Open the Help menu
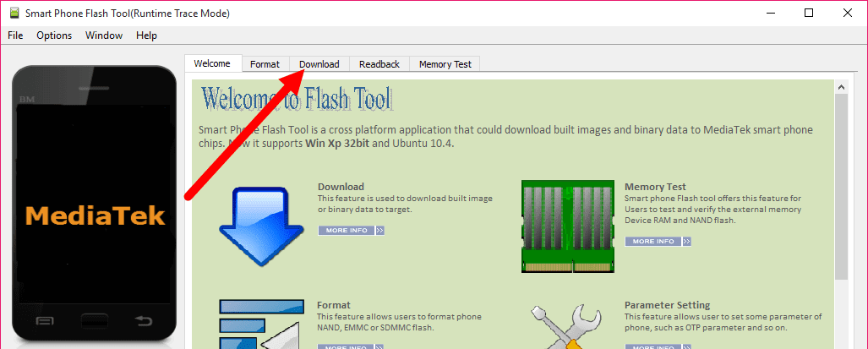This screenshot has height=349, width=868. click(x=147, y=35)
